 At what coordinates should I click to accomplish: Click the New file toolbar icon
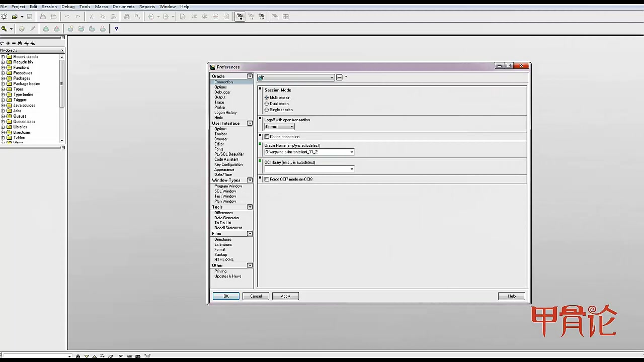pyautogui.click(x=4, y=17)
